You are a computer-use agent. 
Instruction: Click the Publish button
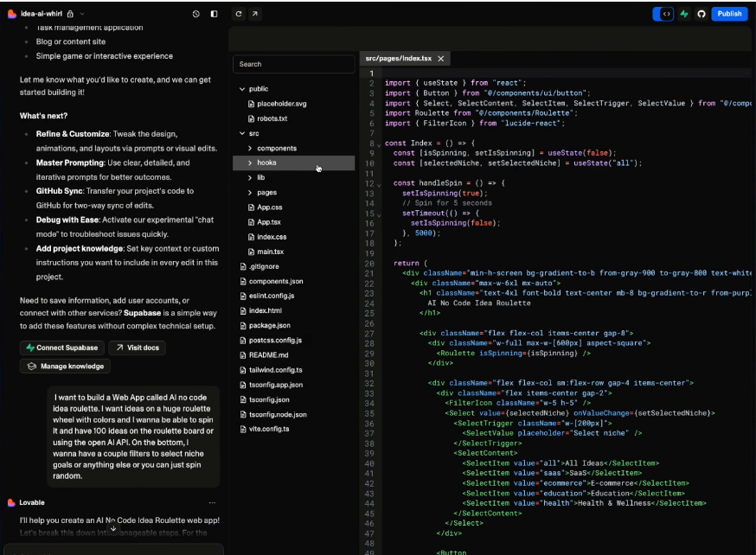click(x=729, y=14)
